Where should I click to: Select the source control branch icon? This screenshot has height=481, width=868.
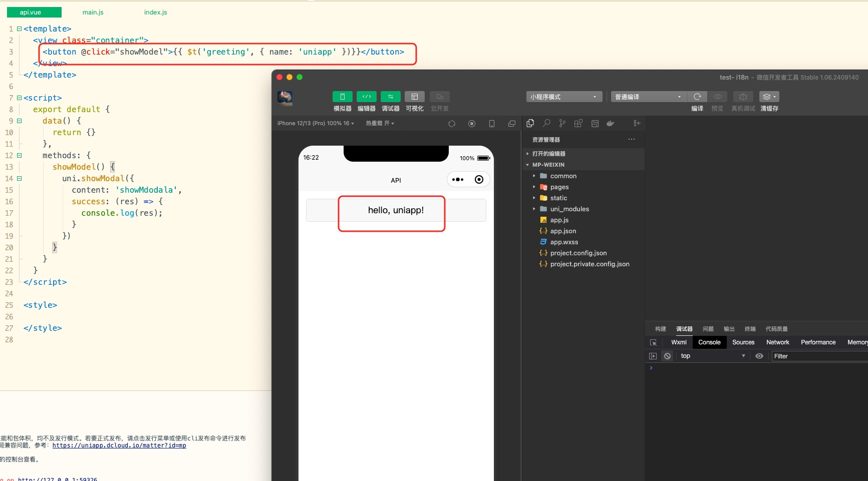562,123
